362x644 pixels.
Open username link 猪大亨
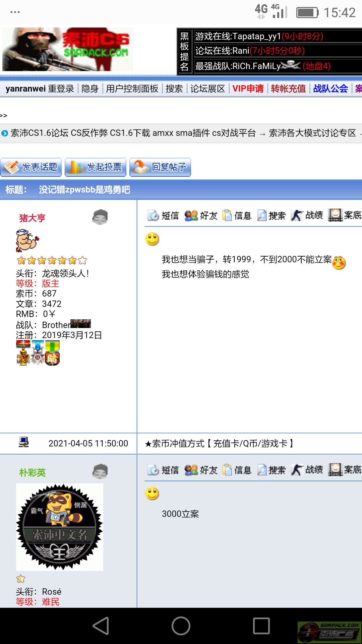pos(32,218)
